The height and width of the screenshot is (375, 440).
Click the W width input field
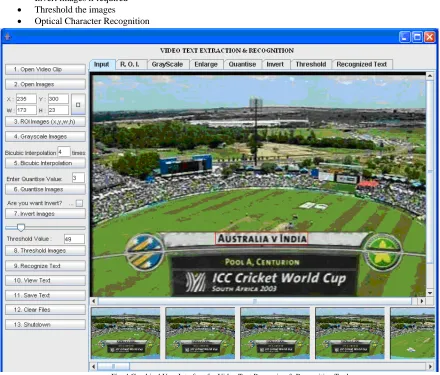26,110
